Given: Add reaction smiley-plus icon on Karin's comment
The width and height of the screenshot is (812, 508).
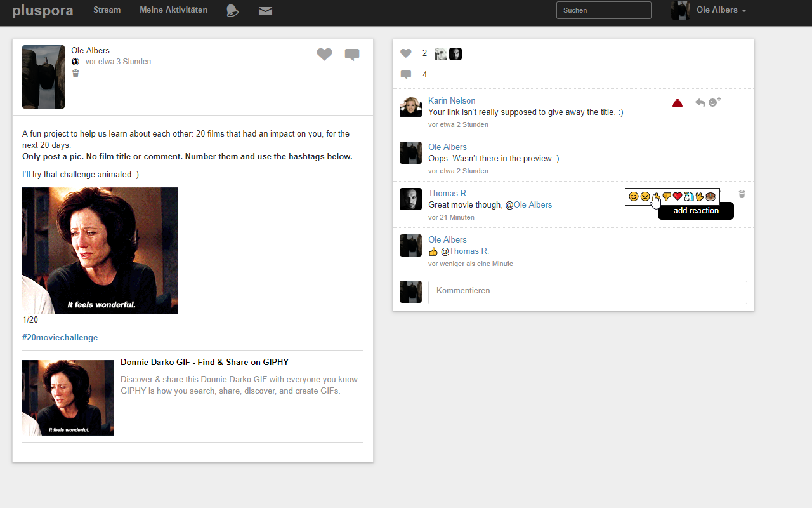Looking at the screenshot, I should pos(715,102).
